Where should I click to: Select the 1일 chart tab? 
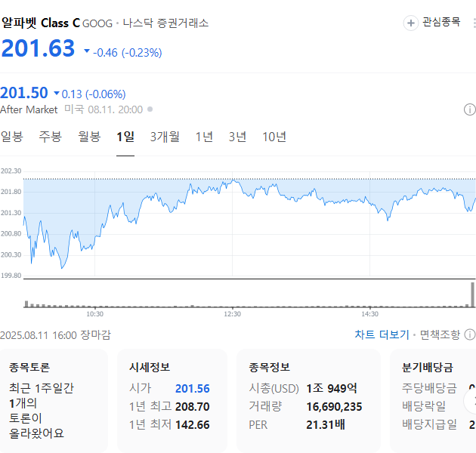tap(125, 137)
